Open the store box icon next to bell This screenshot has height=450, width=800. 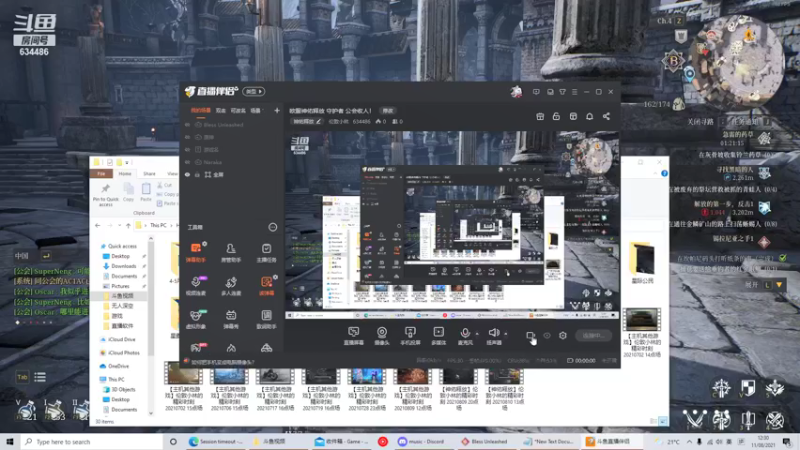[573, 116]
